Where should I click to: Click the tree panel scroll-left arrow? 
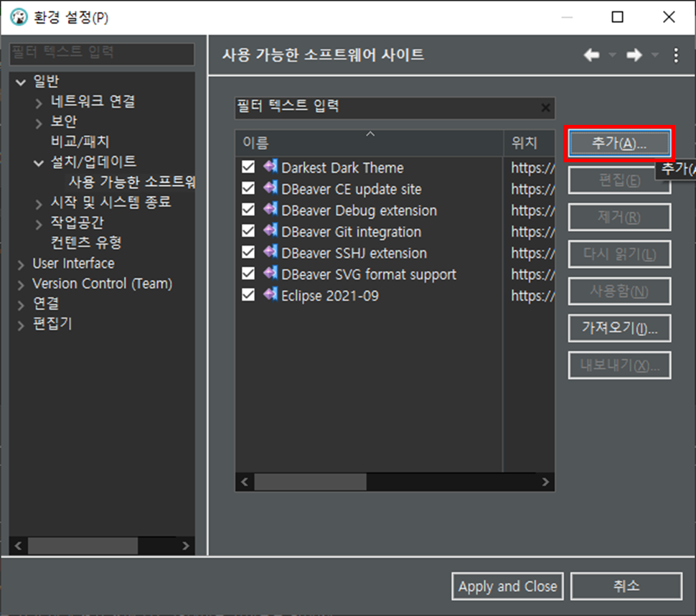(18, 546)
